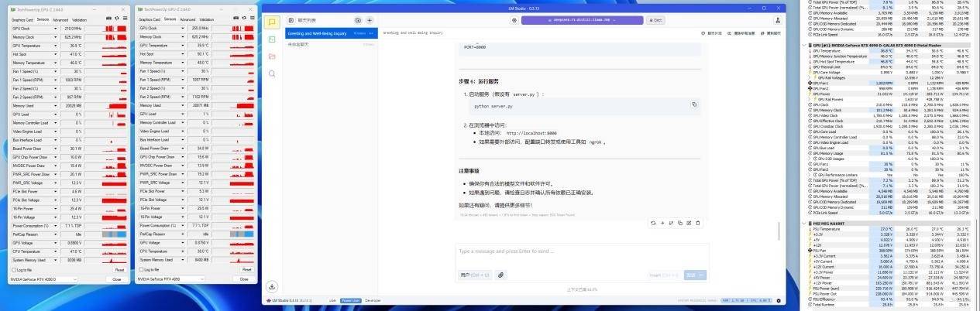Screen dimensions: 980x311
Task: Click the attach file paperclip icon
Action: tap(501, 275)
